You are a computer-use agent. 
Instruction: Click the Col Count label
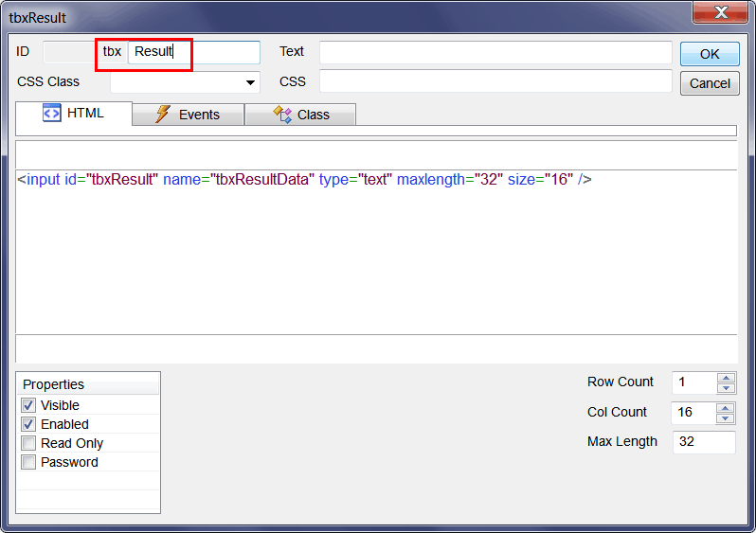[x=617, y=412]
